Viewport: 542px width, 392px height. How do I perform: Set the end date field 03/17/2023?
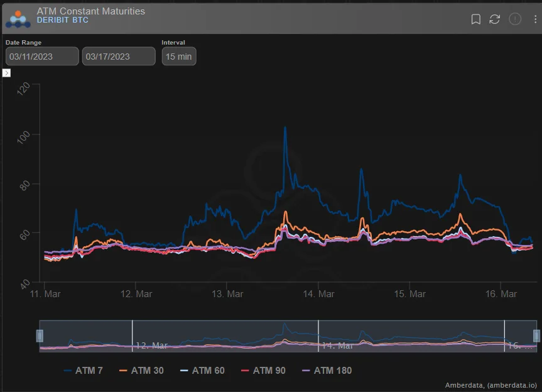[119, 57]
